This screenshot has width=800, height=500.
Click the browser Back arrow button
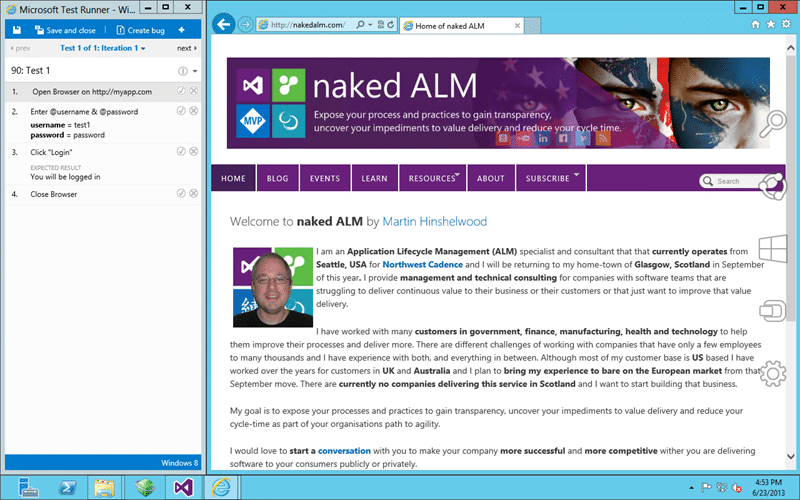(x=223, y=24)
